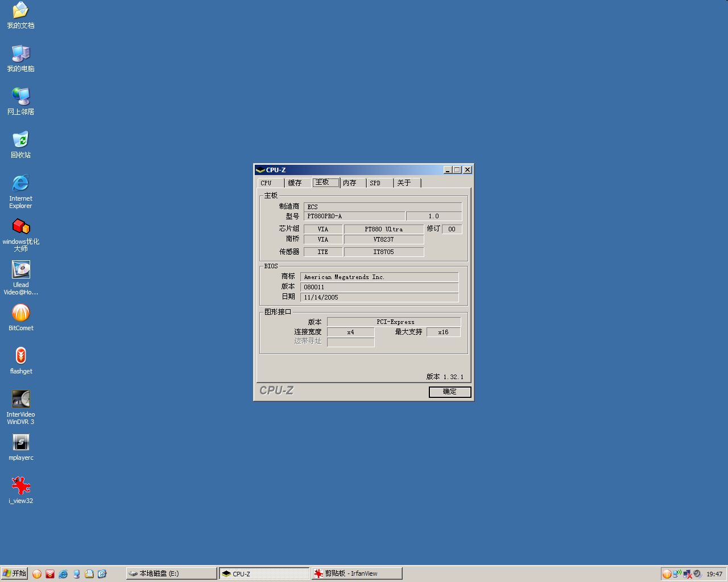Switch to 本地磁盘 (E:) taskbar window
This screenshot has width=728, height=582.
[171, 573]
